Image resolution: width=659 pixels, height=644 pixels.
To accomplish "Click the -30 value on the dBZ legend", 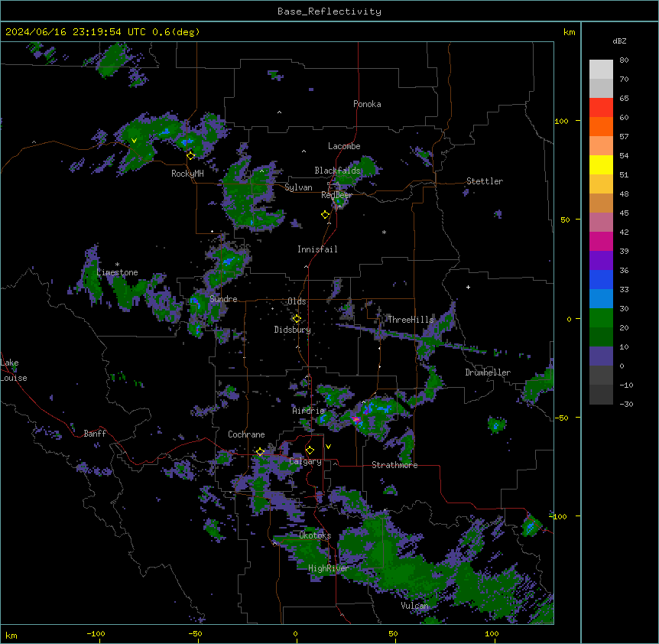I will (x=626, y=404).
